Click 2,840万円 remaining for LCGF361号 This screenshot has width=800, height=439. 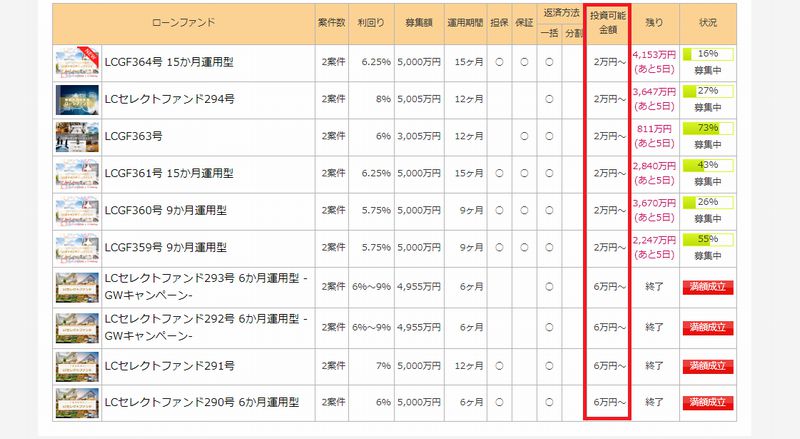click(655, 166)
